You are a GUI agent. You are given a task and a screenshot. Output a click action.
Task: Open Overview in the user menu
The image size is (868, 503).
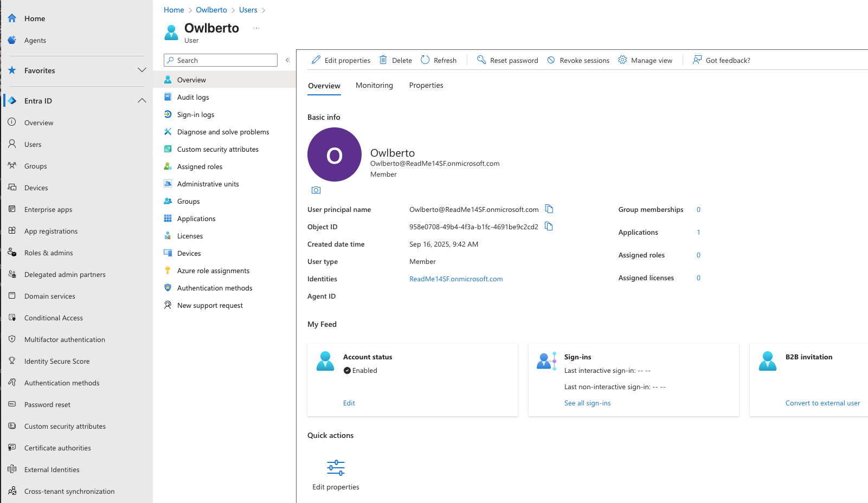pyautogui.click(x=224, y=80)
